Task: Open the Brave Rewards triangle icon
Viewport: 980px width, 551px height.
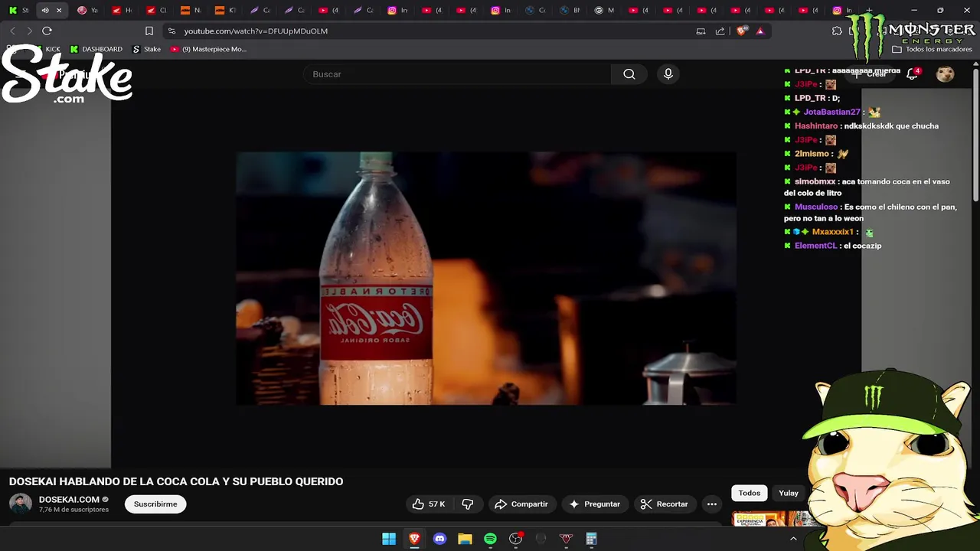Action: pos(760,31)
